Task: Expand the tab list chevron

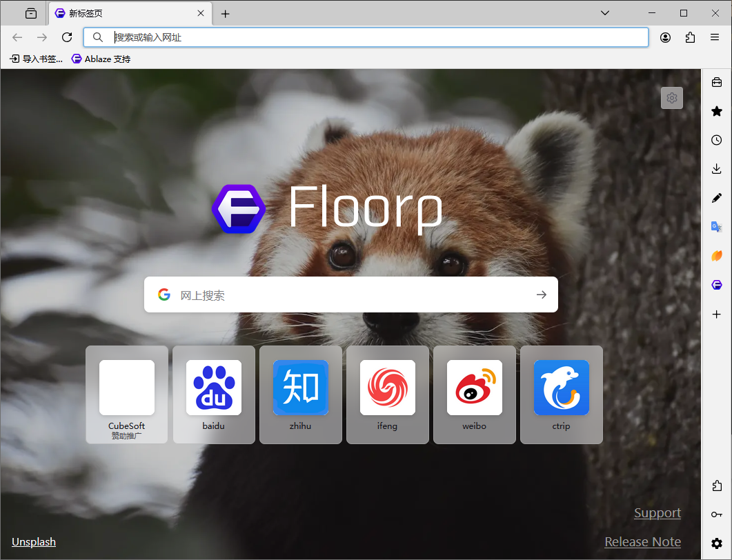Action: click(x=605, y=12)
